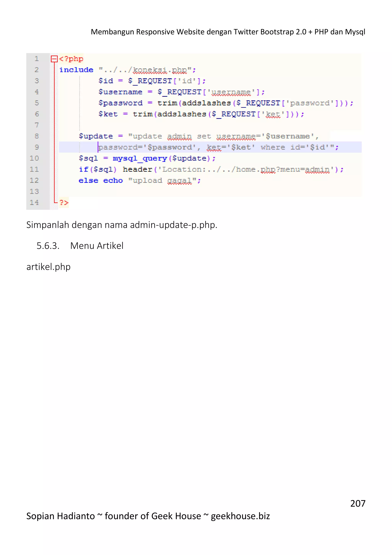Click line number 14 in gutter
This screenshot has width=392, height=555.
(34, 202)
